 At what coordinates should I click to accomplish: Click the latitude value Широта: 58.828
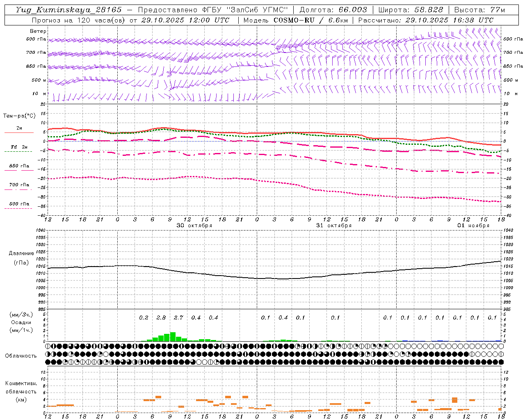[x=411, y=10]
